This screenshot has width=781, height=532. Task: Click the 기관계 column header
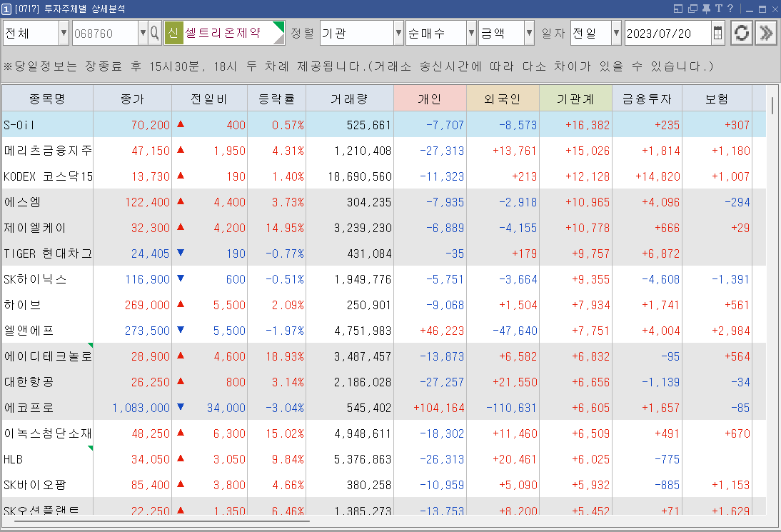(x=575, y=99)
